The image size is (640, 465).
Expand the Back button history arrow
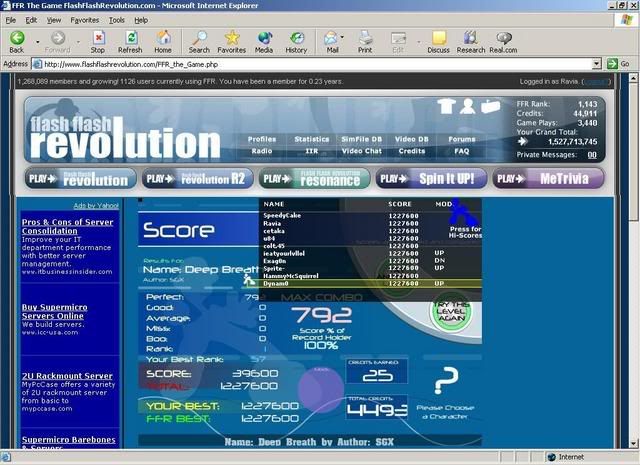pyautogui.click(x=33, y=38)
